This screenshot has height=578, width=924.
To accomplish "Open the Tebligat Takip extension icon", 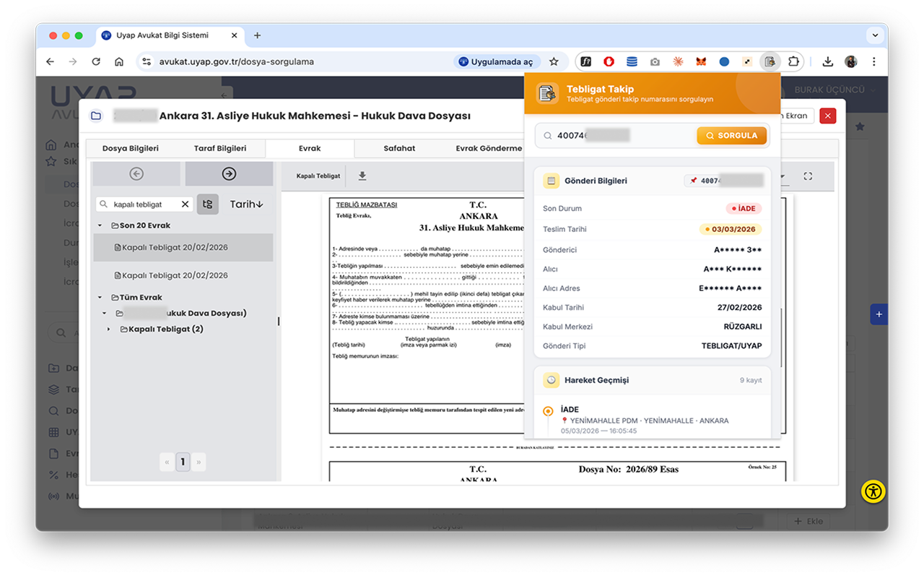I will pos(770,61).
